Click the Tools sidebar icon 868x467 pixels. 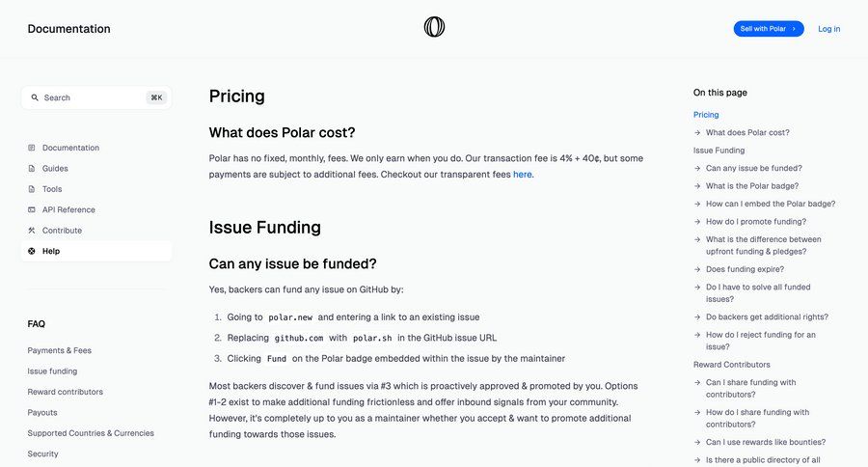[x=32, y=189]
